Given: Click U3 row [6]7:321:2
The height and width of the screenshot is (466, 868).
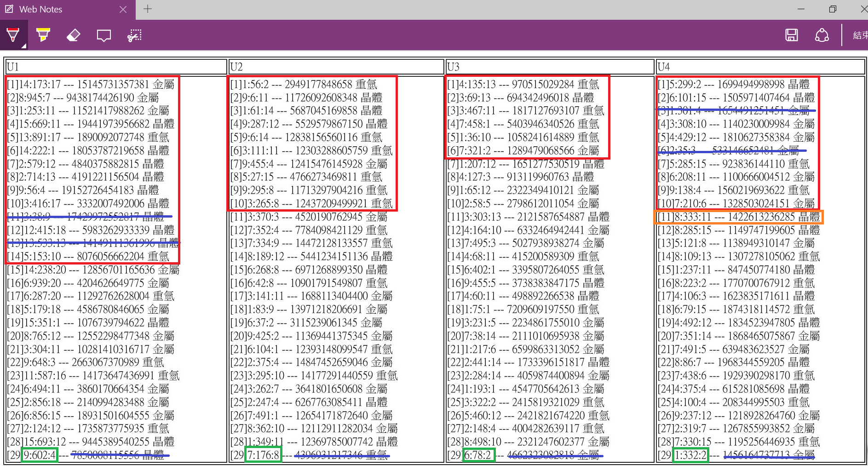Looking at the screenshot, I should coord(523,151).
